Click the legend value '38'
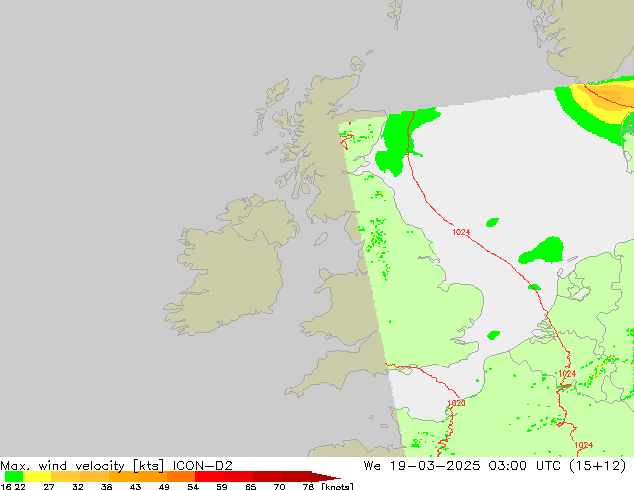Image resolution: width=634 pixels, height=490 pixels. (106, 486)
